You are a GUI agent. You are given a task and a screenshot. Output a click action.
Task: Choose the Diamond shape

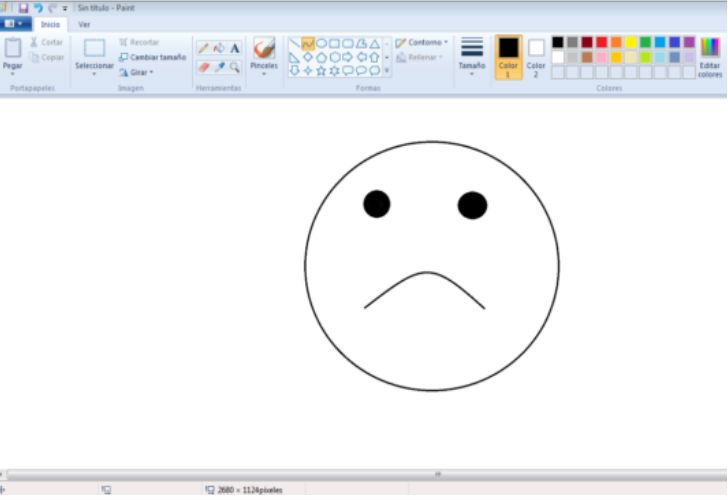pos(308,58)
